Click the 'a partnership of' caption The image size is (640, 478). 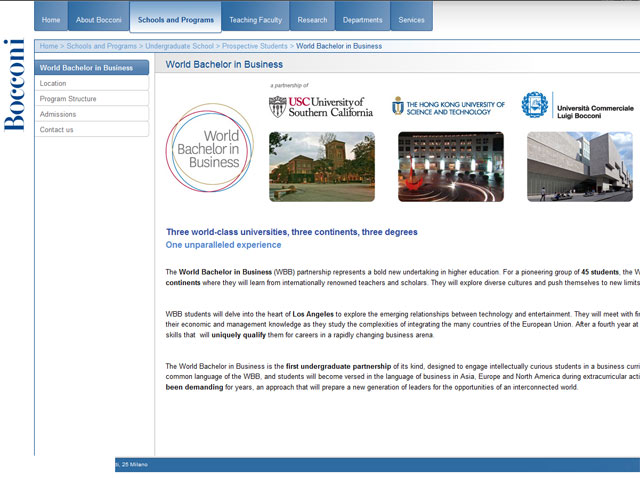click(289, 85)
